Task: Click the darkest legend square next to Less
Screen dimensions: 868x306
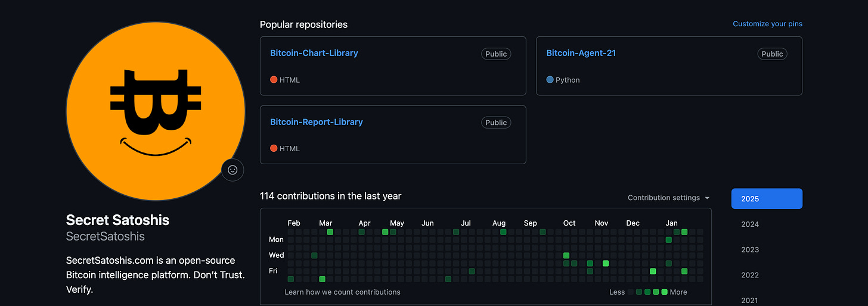Action: point(631,292)
